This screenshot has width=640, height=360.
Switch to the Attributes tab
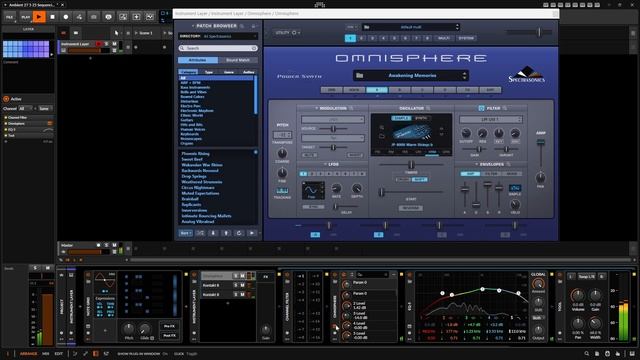pos(198,60)
